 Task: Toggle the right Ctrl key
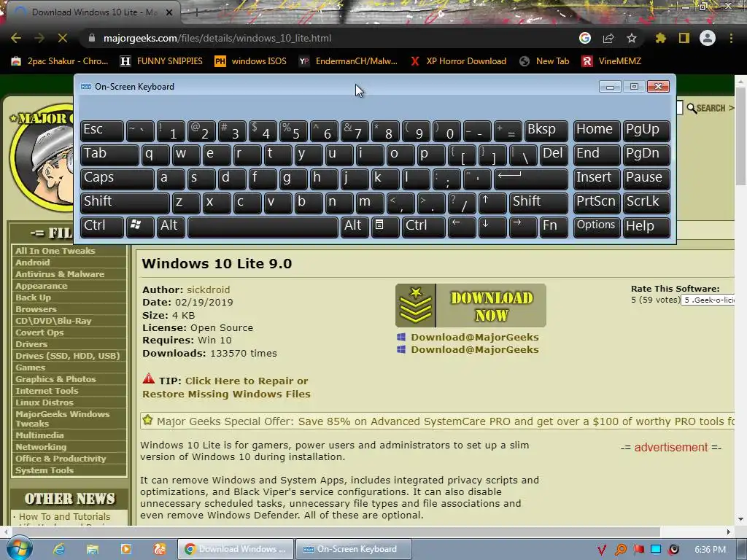tap(424, 226)
